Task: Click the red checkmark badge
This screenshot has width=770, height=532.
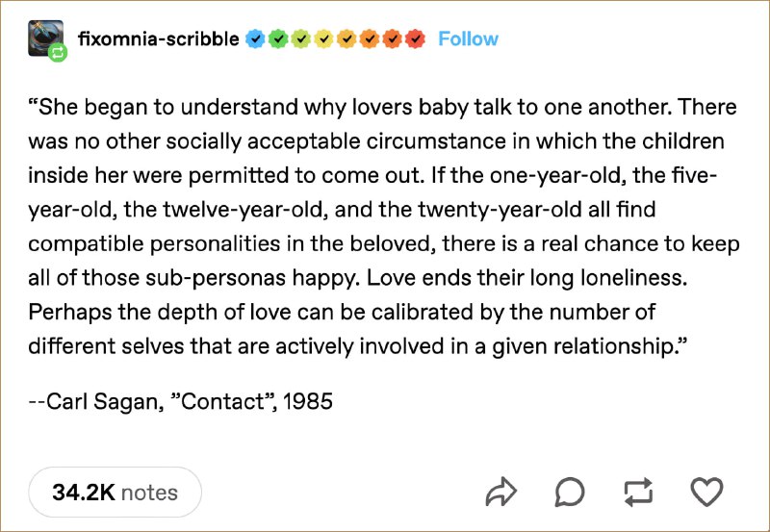Action: [x=416, y=38]
